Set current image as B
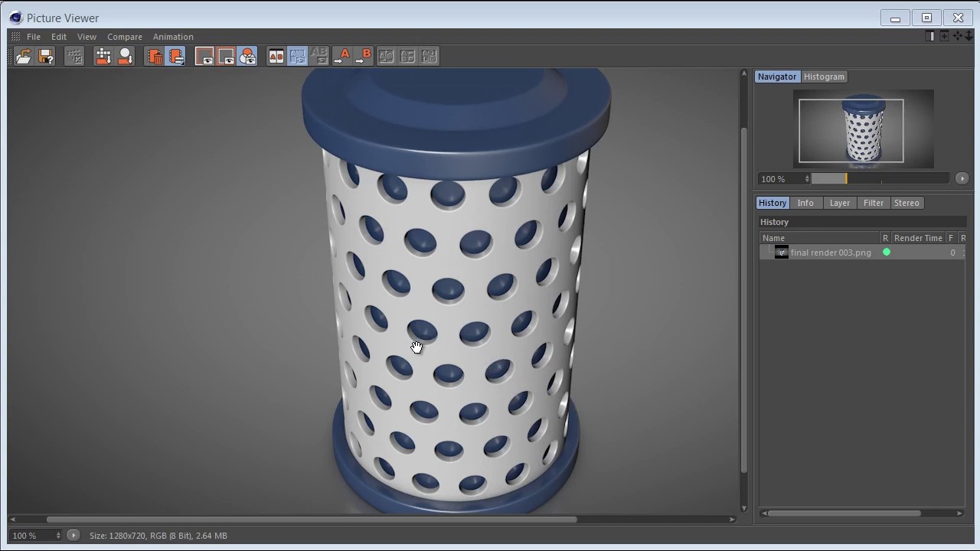Viewport: 980px width, 551px height. coord(364,56)
